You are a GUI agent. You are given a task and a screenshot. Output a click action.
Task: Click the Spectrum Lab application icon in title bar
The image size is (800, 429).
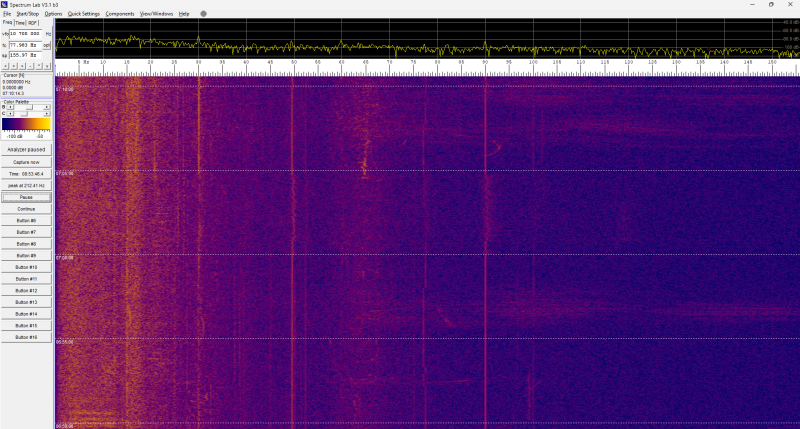click(4, 4)
